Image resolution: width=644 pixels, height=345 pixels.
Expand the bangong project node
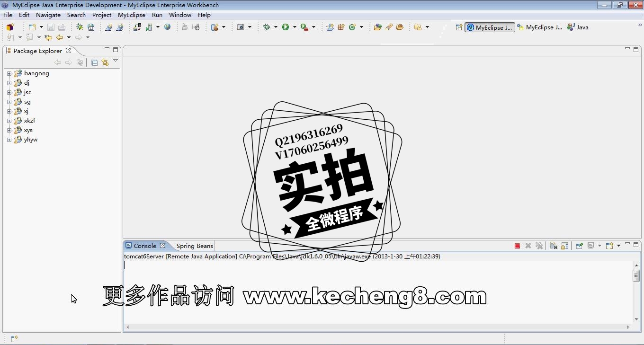(x=9, y=73)
